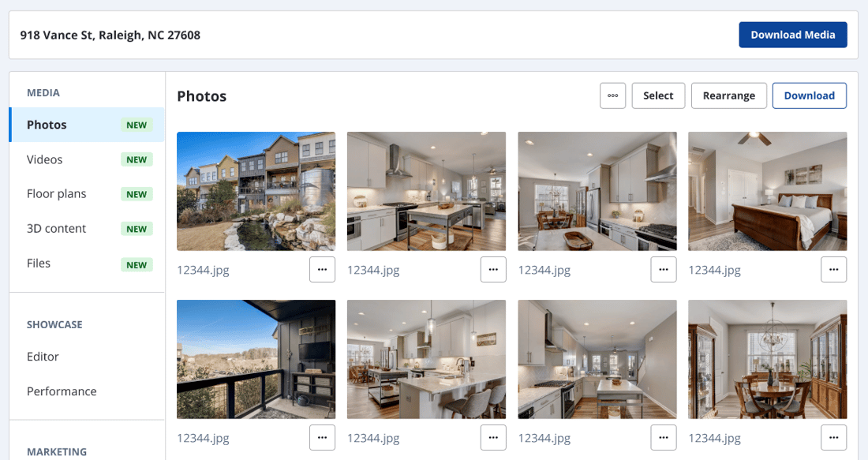Screen dimensions: 868x460
Task: Open options for the townhouse exterior photo
Action: click(x=322, y=270)
